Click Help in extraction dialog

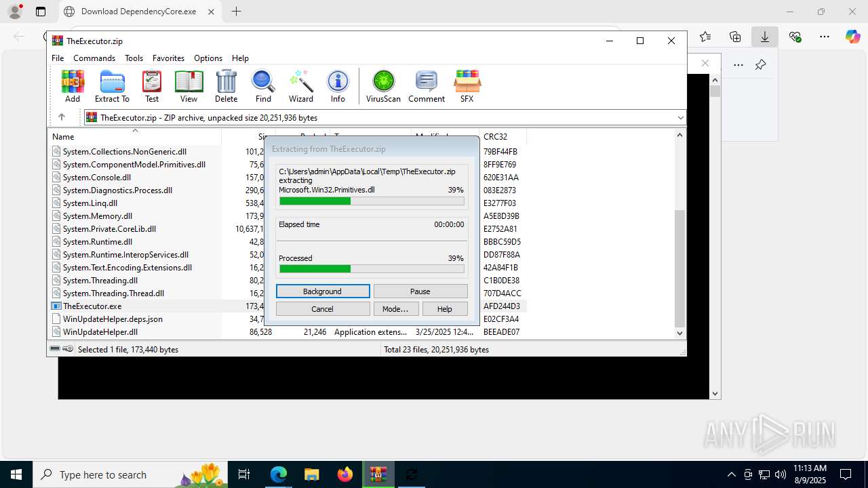(445, 308)
